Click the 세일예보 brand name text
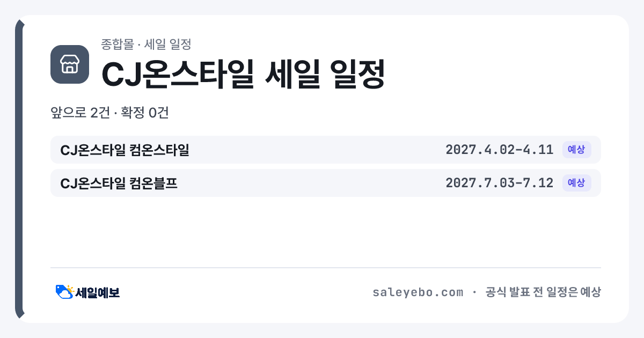 tap(98, 292)
